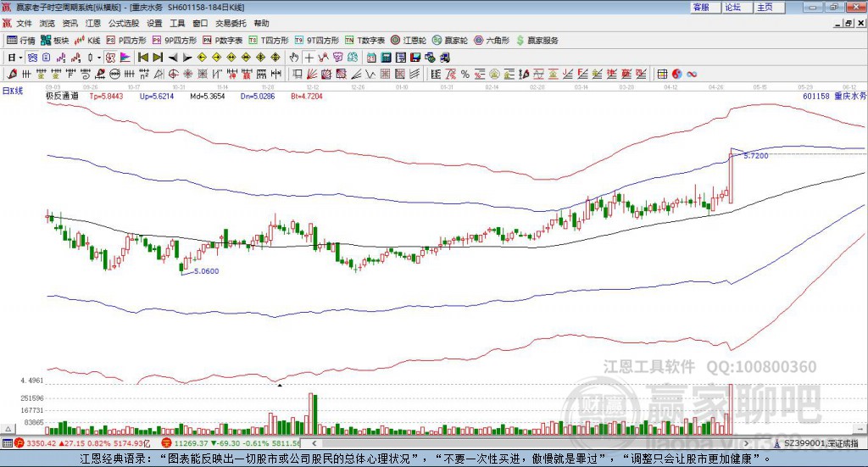
Task: Select the hand pan tool
Action: point(294,58)
